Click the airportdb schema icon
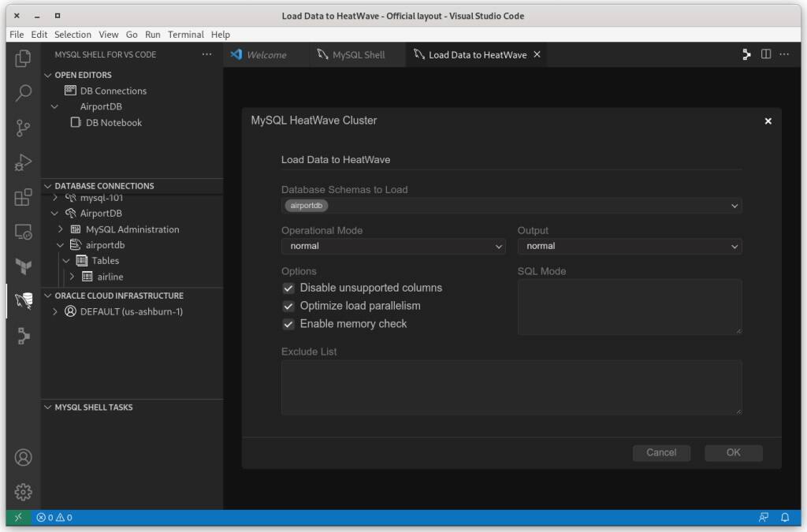Screen dimensions: 807x532 coord(76,245)
